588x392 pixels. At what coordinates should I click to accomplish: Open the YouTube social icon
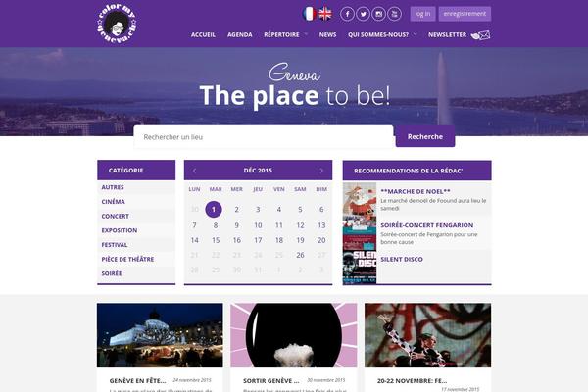point(395,14)
